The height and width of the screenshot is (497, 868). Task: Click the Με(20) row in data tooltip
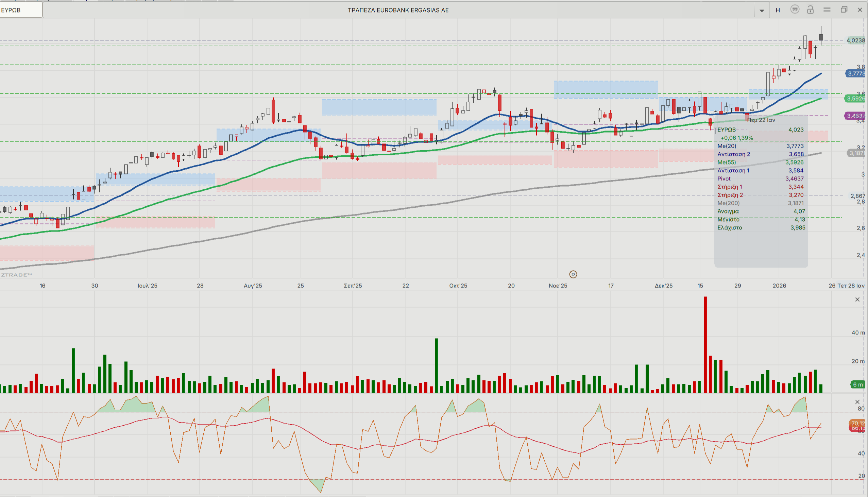click(761, 146)
